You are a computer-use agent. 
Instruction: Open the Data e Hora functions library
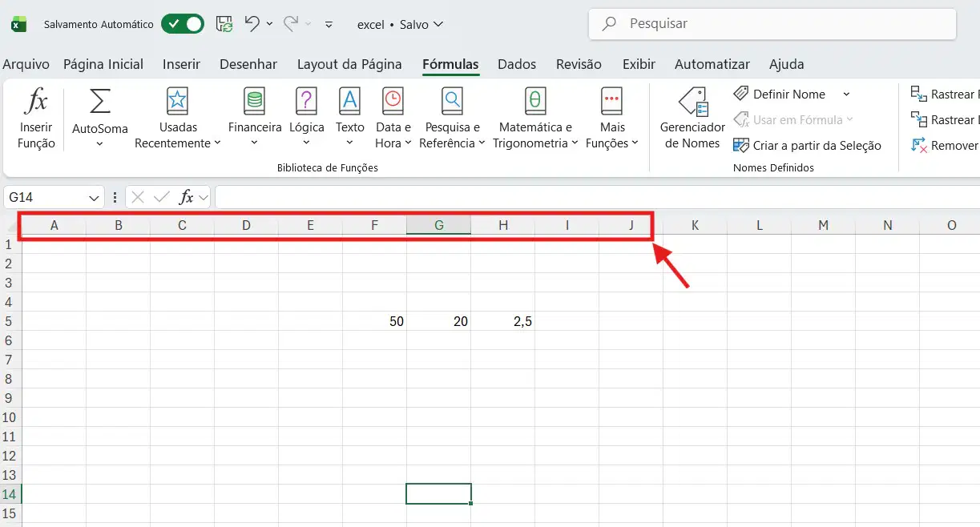pos(393,119)
